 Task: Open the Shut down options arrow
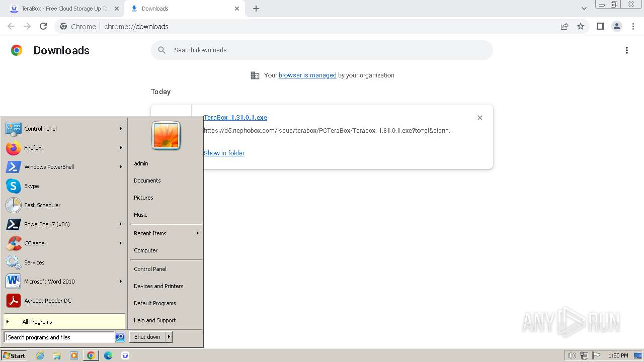pos(169,337)
